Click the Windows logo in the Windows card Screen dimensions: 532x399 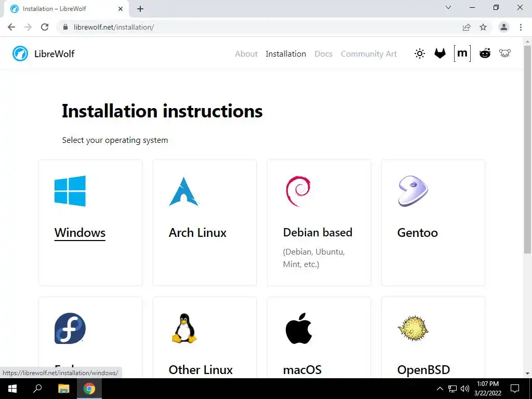coord(70,191)
